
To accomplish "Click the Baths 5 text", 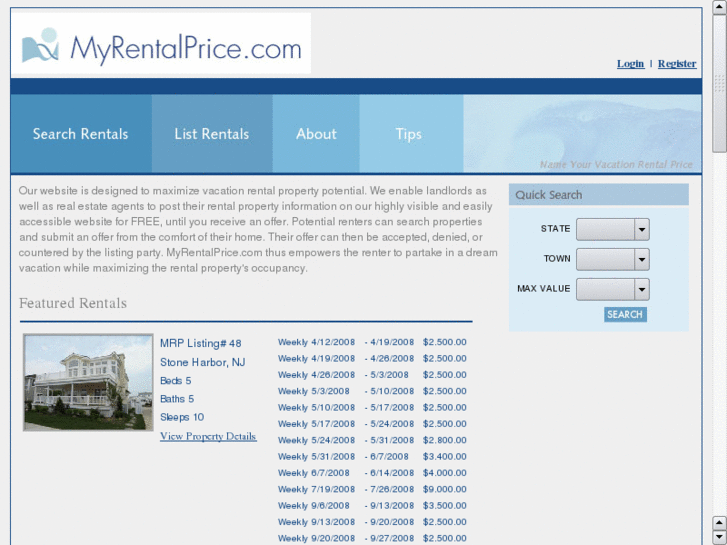I will 177,399.
